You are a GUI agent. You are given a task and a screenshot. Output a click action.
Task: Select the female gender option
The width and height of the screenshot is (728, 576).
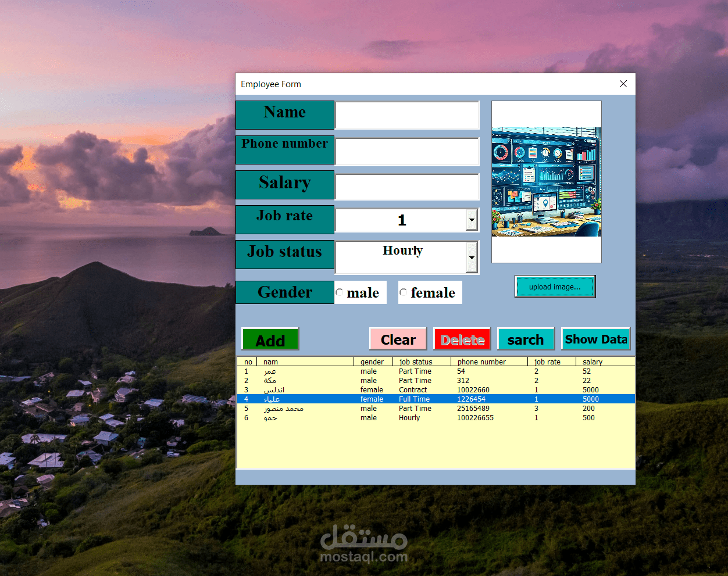[x=430, y=292]
